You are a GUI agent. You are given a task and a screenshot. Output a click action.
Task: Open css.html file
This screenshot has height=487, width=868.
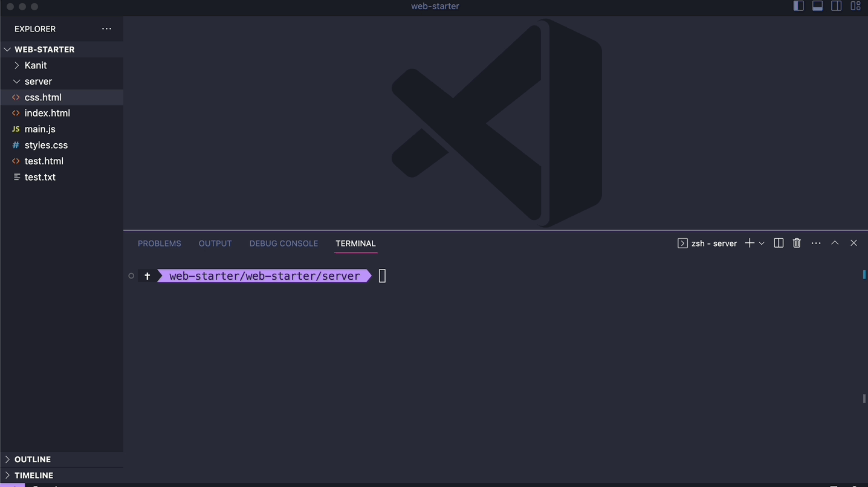(x=62, y=97)
